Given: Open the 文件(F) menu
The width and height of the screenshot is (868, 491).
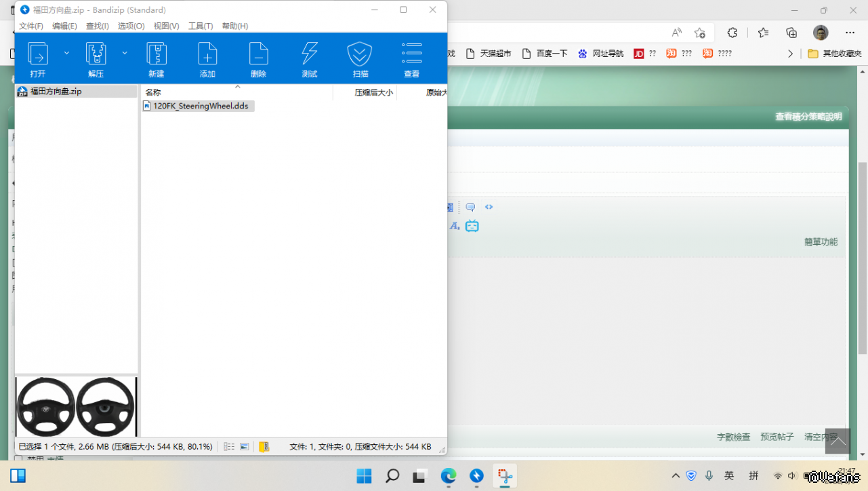Looking at the screenshot, I should (31, 26).
